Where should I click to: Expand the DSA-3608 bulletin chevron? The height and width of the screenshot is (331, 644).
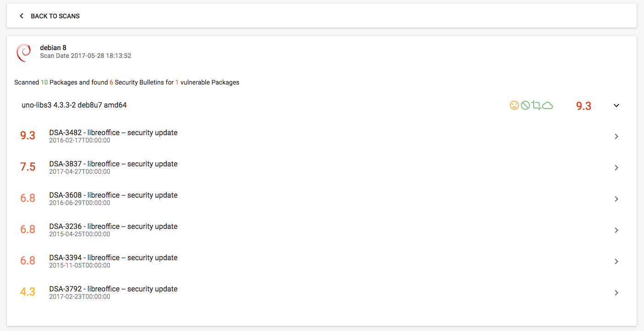(616, 199)
